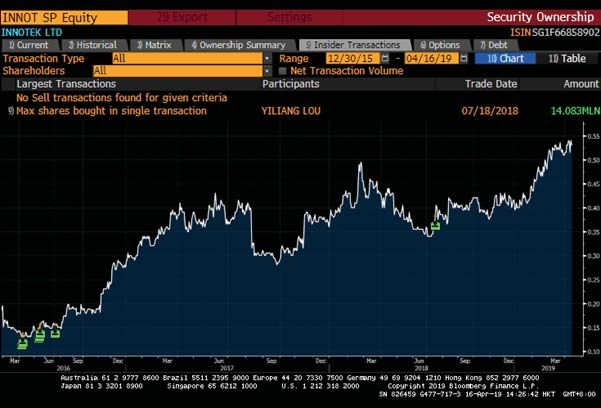Screen dimensions: 601x408
Task: Expand the Transaction Type dropdown arrow
Action: click(x=267, y=59)
